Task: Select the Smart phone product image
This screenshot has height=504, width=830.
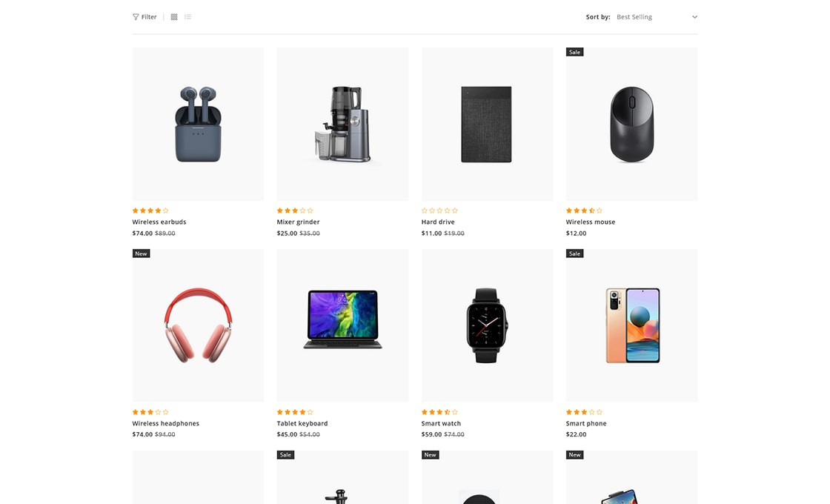Action: [631, 325]
